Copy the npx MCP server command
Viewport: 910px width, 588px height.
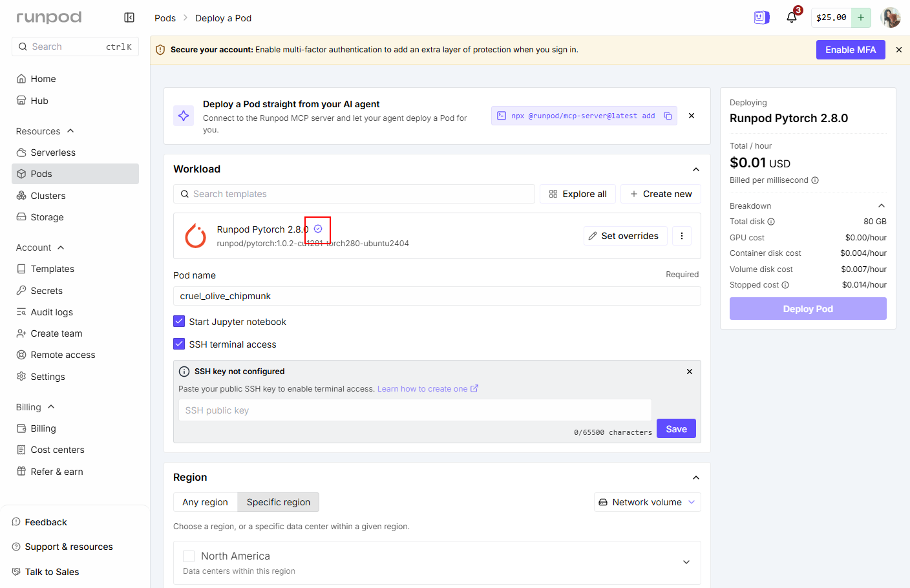[668, 116]
